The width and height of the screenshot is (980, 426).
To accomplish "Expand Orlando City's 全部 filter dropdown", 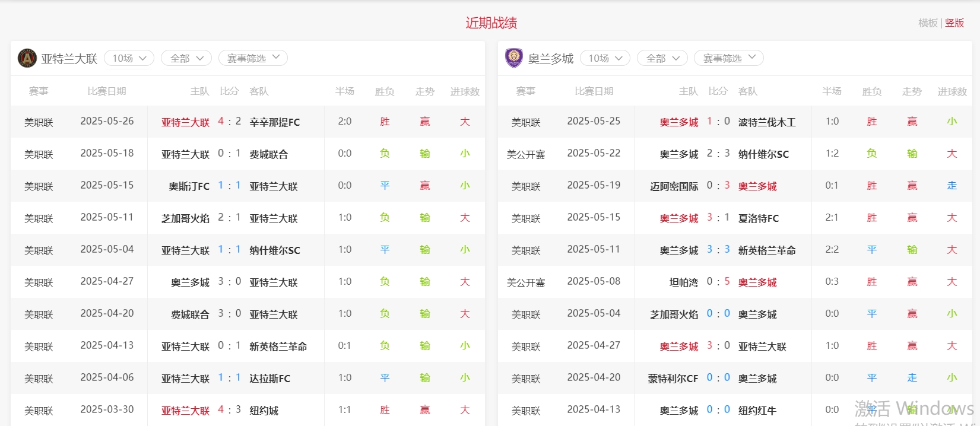I will [x=662, y=58].
